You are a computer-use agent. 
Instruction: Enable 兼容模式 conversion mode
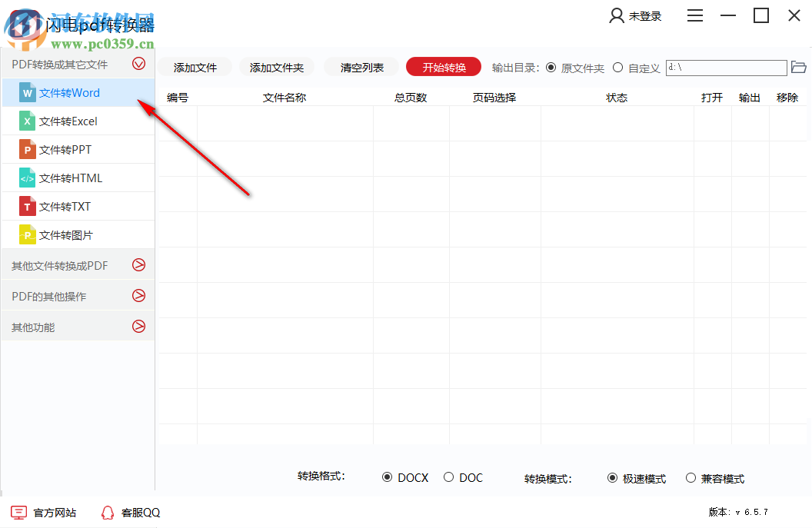[691, 477]
